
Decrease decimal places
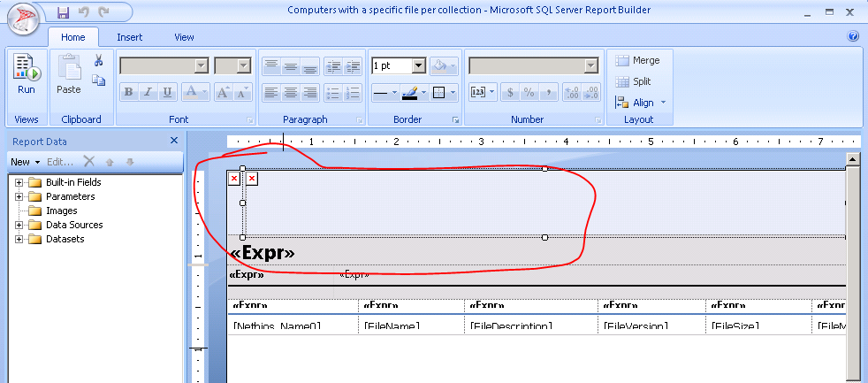[x=591, y=93]
